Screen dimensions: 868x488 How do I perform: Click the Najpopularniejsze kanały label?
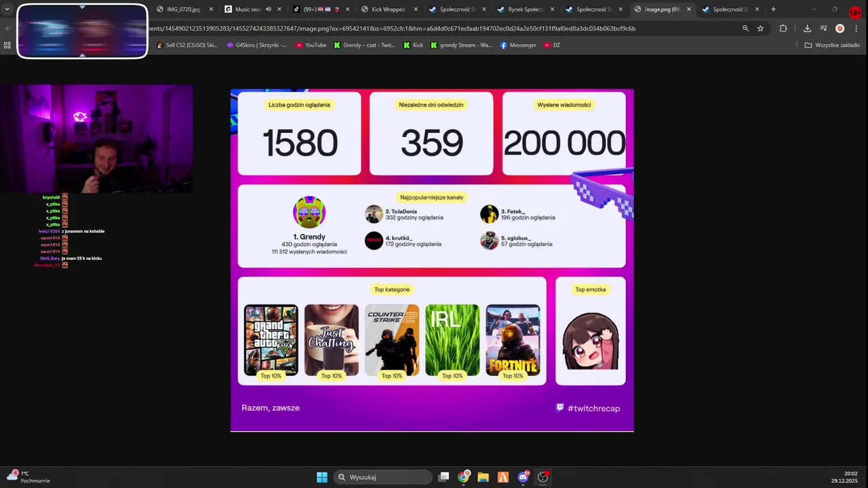[x=431, y=197]
